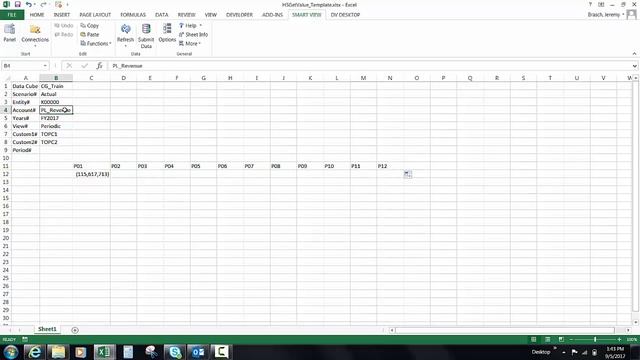Select cell B6 containing Periodic
This screenshot has height=360, width=640.
(56, 126)
